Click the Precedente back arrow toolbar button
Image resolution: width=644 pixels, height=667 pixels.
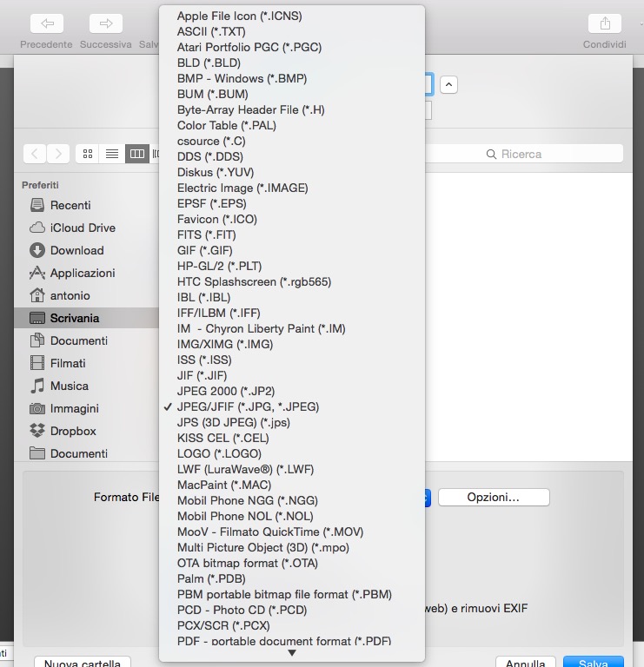click(x=47, y=23)
